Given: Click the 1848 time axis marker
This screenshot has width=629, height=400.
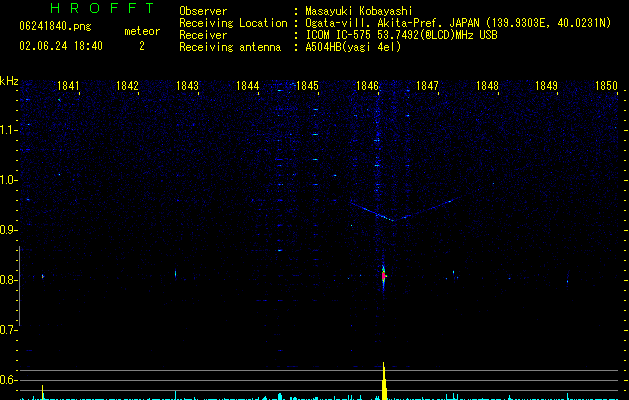Looking at the screenshot, I should point(487,86).
